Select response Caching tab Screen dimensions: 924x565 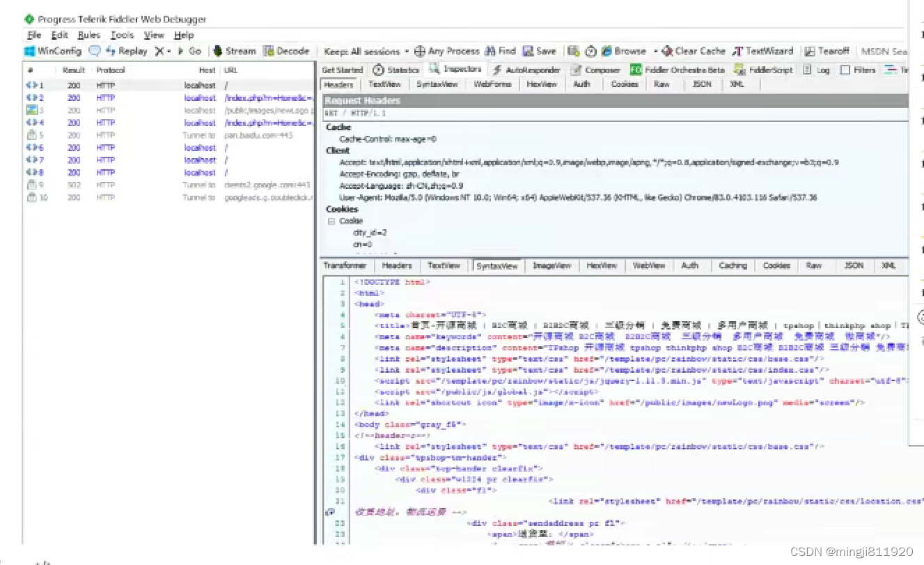click(733, 265)
